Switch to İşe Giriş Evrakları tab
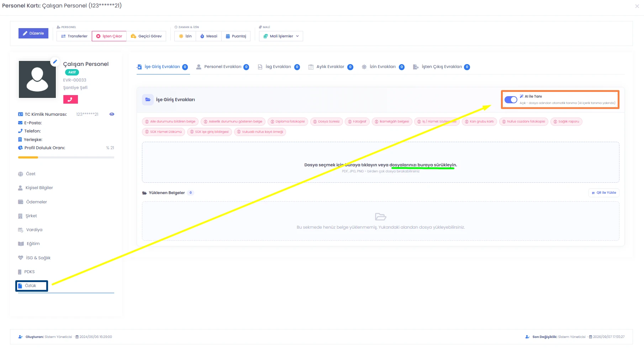The image size is (644, 354). 163,67
